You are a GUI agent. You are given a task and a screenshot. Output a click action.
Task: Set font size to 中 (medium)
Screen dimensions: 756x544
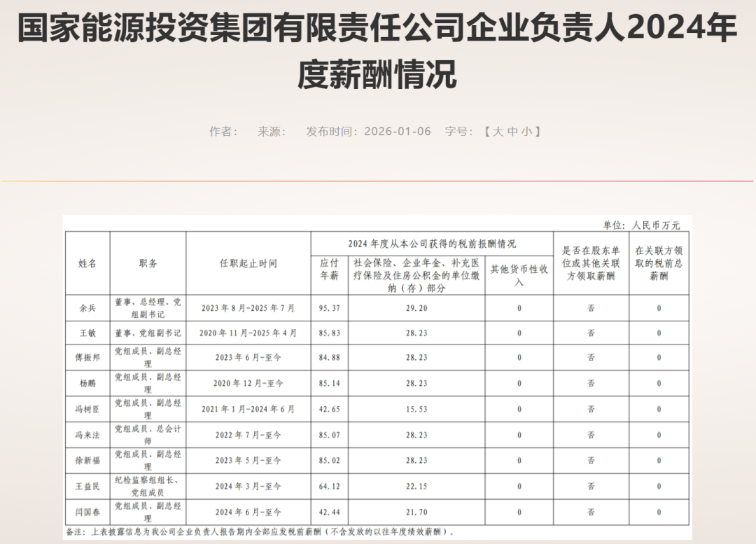click(512, 132)
